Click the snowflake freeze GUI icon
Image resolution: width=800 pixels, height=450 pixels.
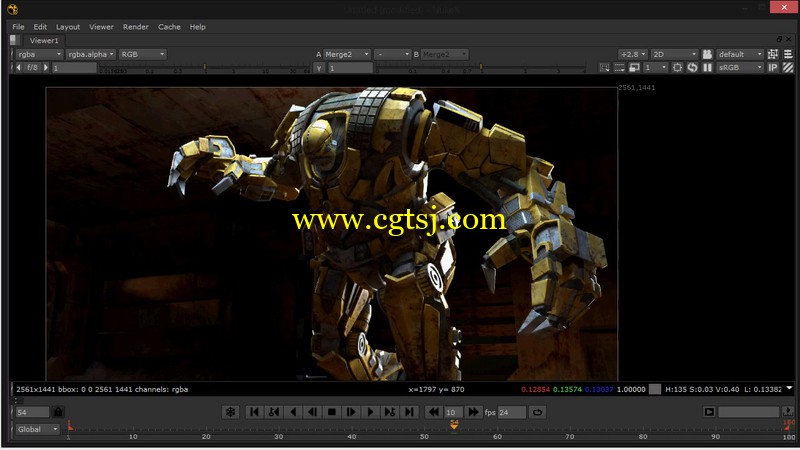[x=231, y=412]
